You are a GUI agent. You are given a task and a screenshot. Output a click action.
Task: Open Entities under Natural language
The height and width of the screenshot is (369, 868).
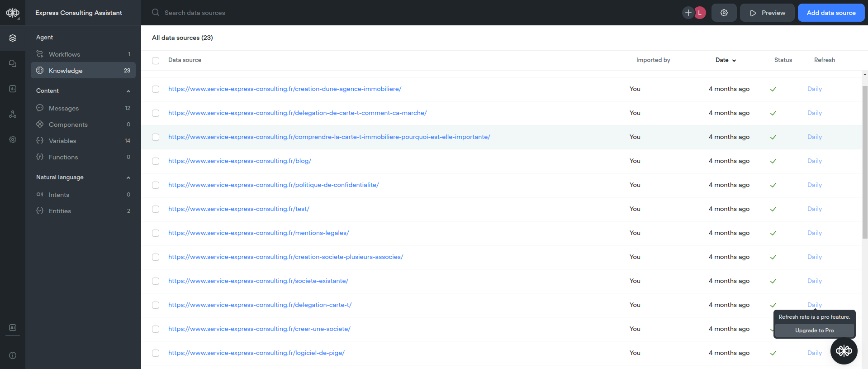pyautogui.click(x=83, y=211)
